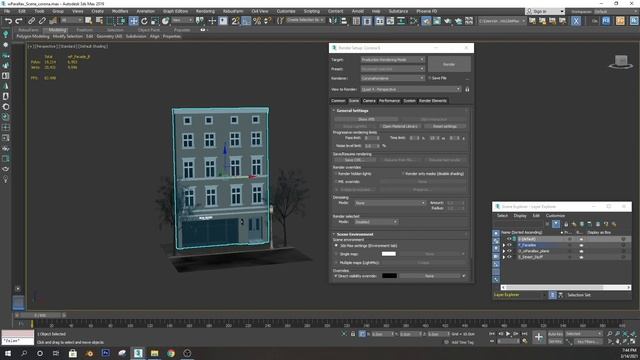Image resolution: width=640 pixels, height=360 pixels.
Task: Open the Render selected Mode dropdown
Action: 376,222
